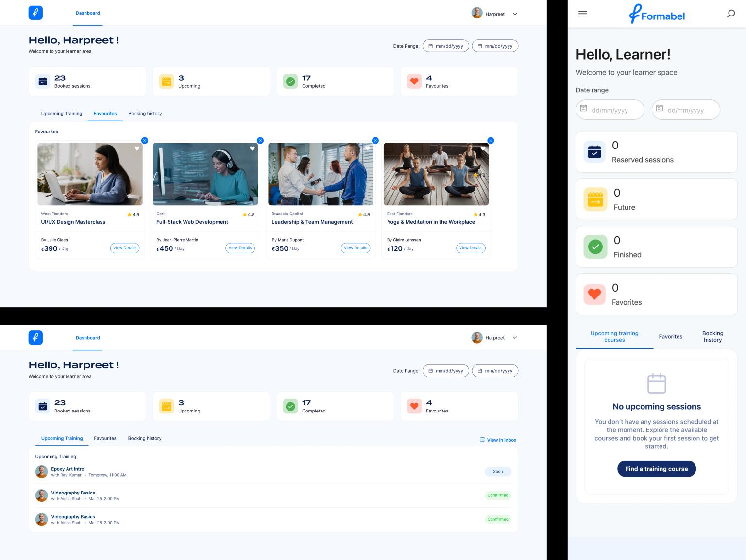
Task: Click the search magnifier icon in mobile view
Action: pyautogui.click(x=730, y=14)
